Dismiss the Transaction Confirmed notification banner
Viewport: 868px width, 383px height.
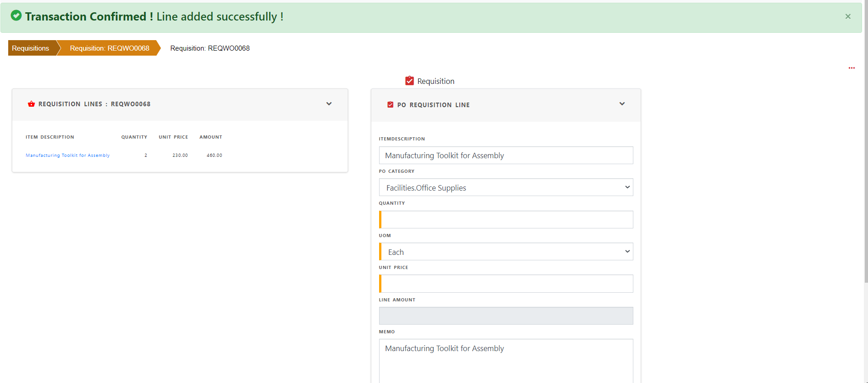[x=848, y=16]
